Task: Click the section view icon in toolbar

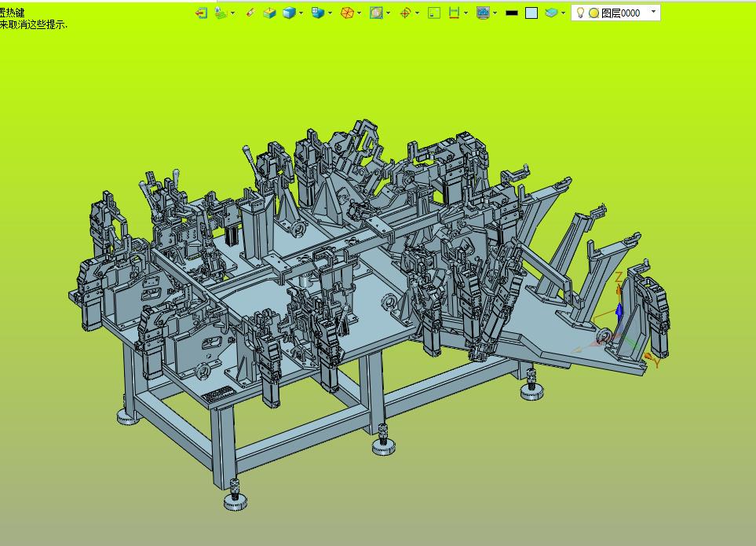Action: coord(376,13)
